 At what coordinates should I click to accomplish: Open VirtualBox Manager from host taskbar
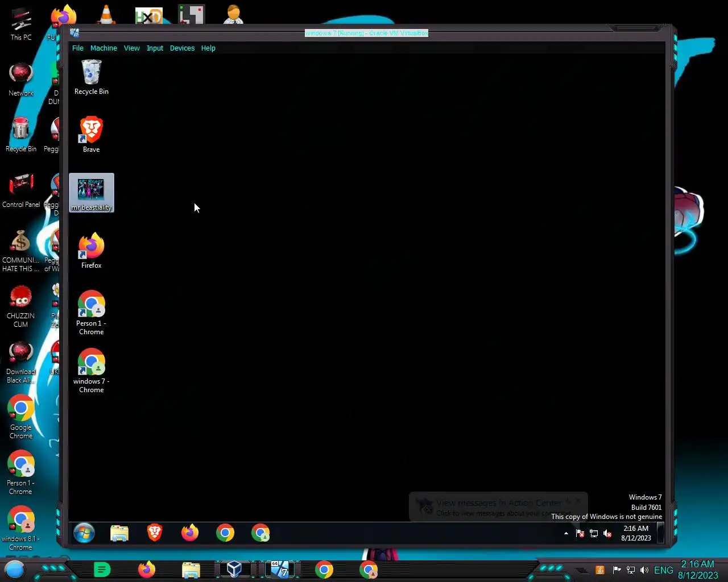[x=234, y=569]
